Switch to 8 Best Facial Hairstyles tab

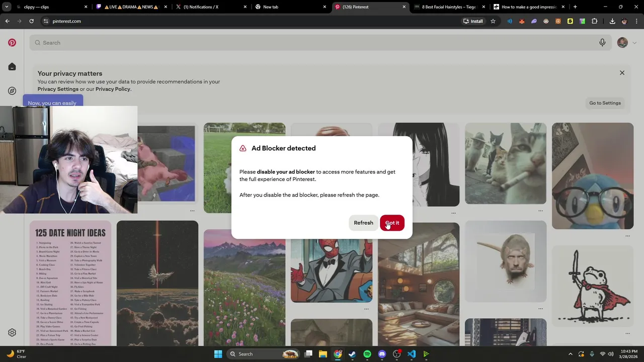(x=450, y=7)
